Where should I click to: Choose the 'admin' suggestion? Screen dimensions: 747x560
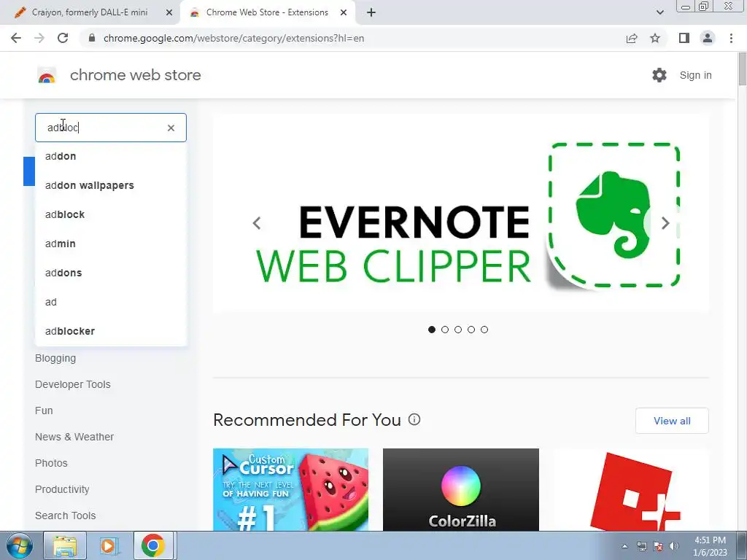111,244
